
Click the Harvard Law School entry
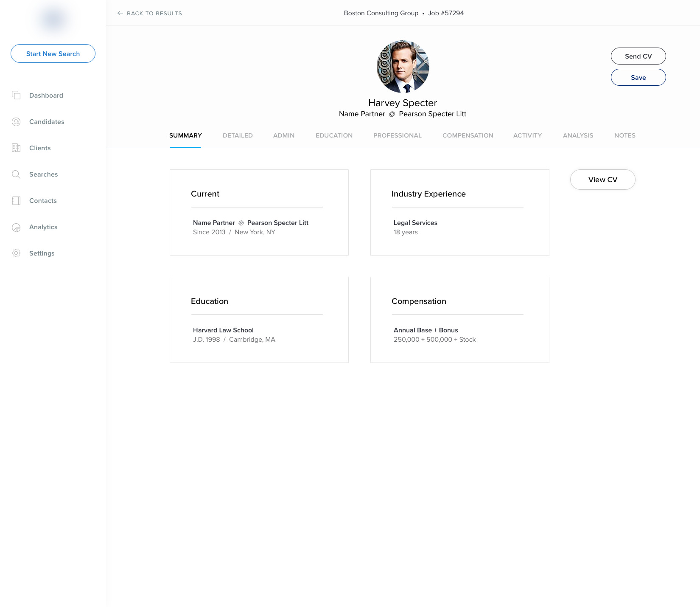pyautogui.click(x=223, y=330)
